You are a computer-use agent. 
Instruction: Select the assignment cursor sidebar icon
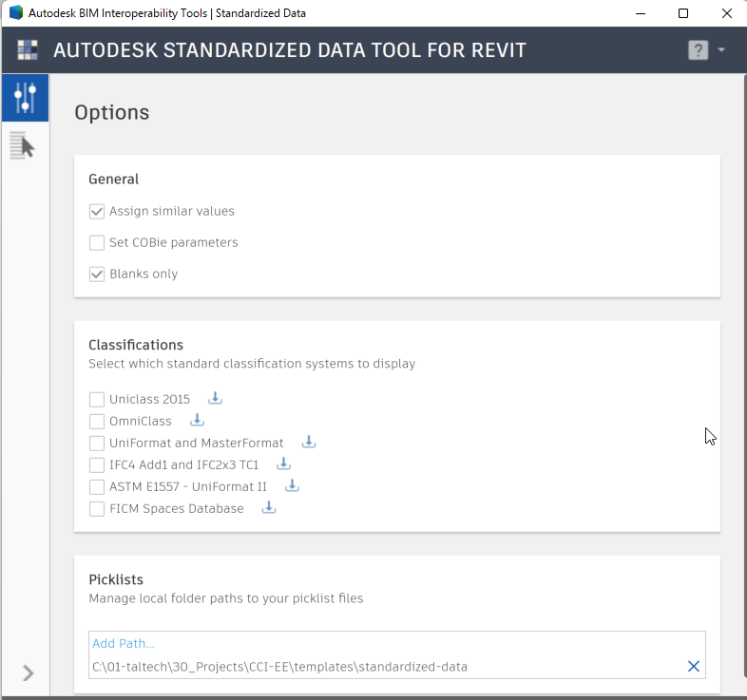[23, 145]
